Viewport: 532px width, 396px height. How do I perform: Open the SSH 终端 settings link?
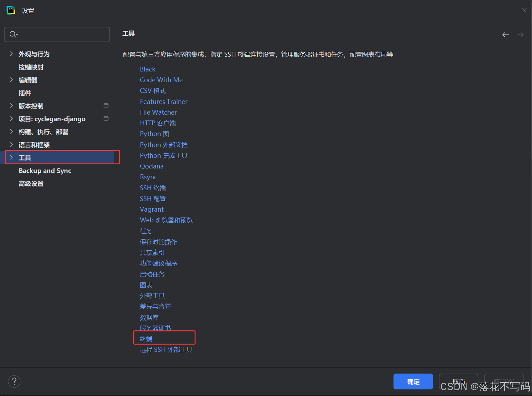click(x=153, y=188)
